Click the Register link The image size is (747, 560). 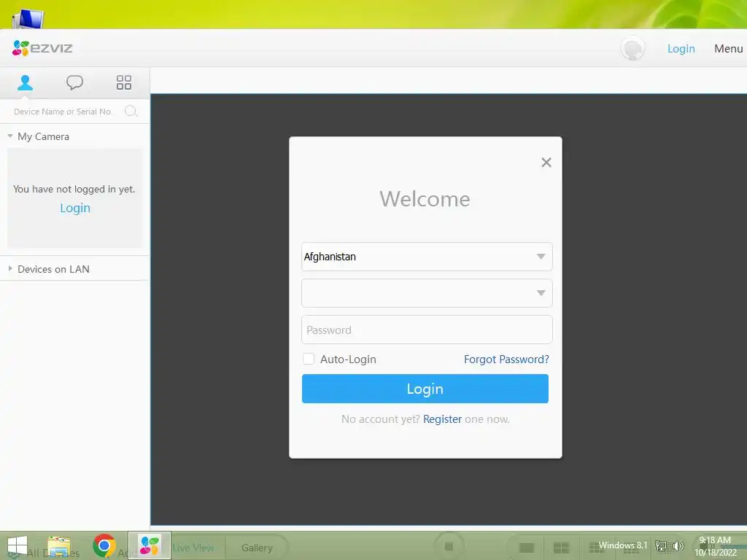click(442, 419)
